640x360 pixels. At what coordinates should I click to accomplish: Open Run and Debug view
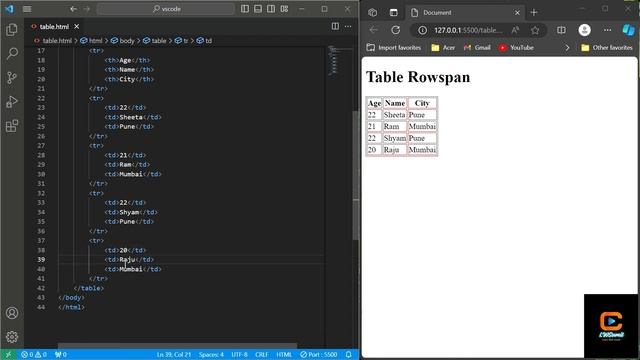click(x=12, y=102)
